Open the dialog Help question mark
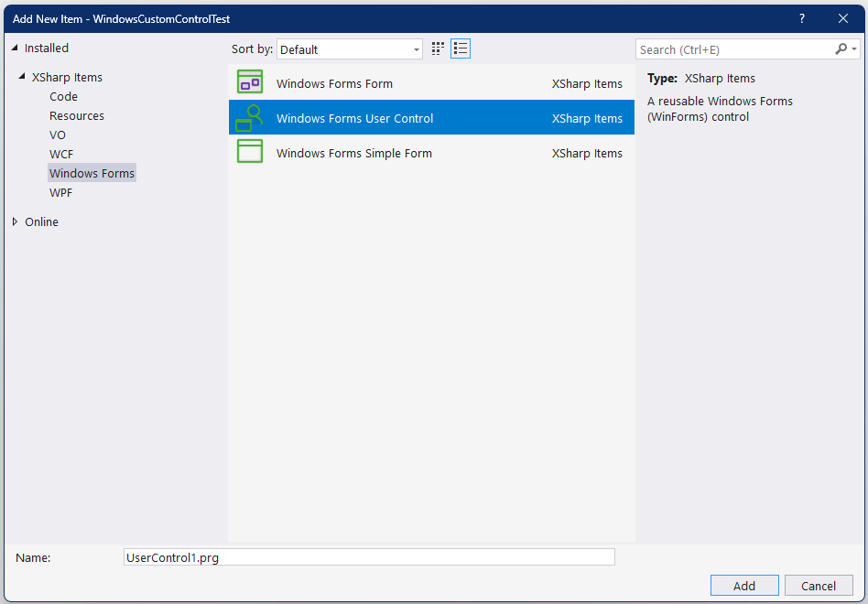The height and width of the screenshot is (604, 868). pyautogui.click(x=802, y=18)
